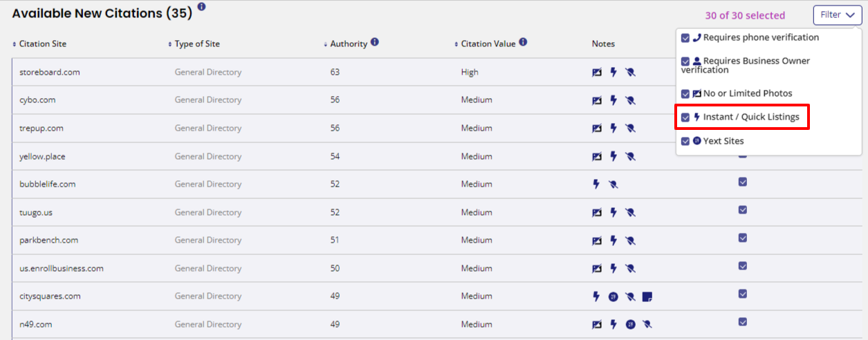
Task: Click the Notes column header
Action: [603, 44]
